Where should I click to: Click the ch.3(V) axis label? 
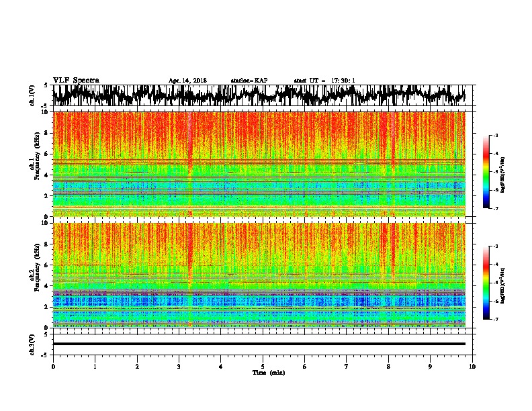[x=32, y=345]
